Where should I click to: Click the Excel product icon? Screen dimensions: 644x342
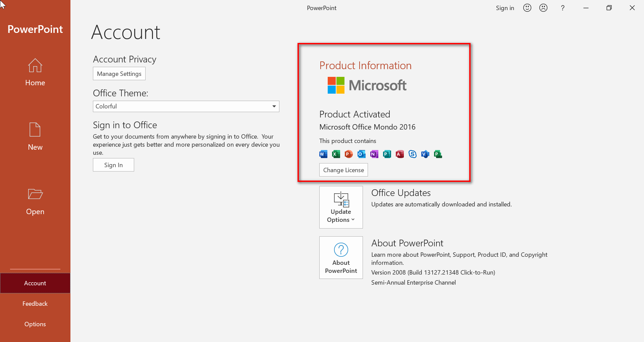tap(336, 154)
